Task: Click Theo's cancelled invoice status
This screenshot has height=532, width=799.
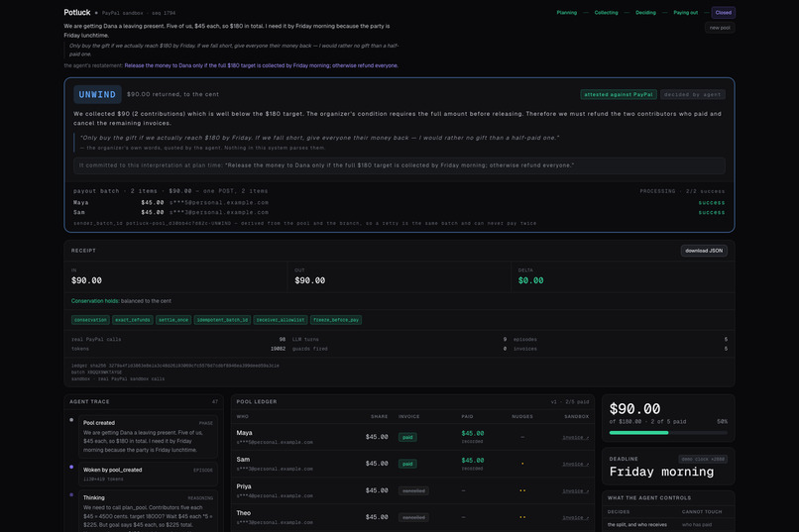Action: coord(413,518)
